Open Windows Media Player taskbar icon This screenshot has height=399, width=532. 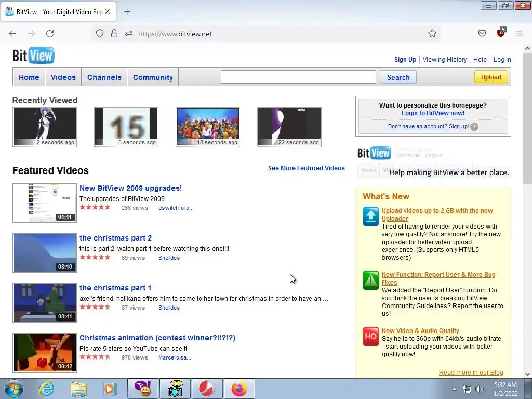click(x=110, y=389)
